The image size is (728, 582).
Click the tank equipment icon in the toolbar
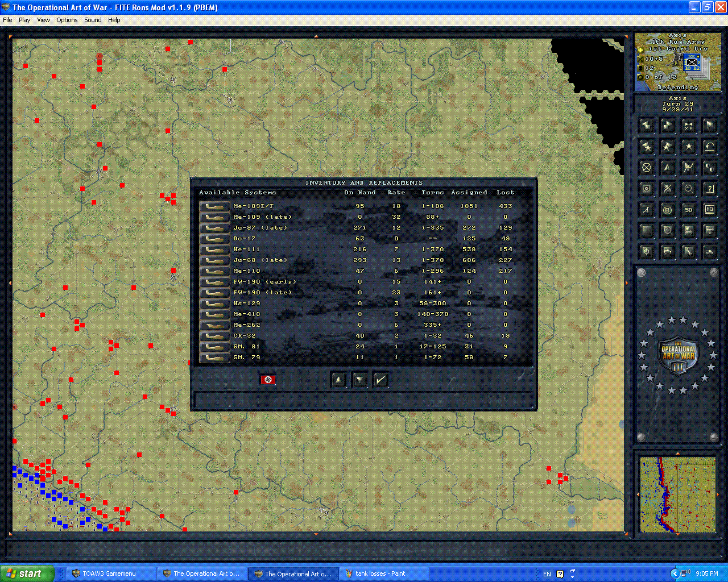coord(709,251)
